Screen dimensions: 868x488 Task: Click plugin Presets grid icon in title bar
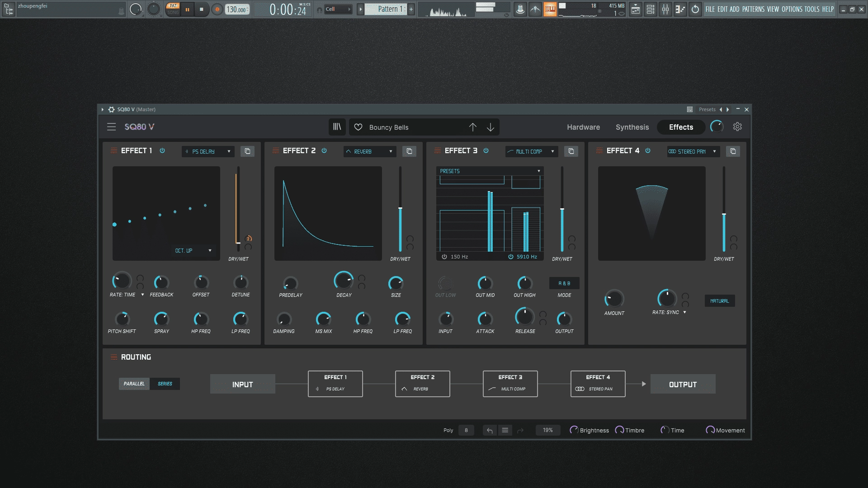pos(690,109)
